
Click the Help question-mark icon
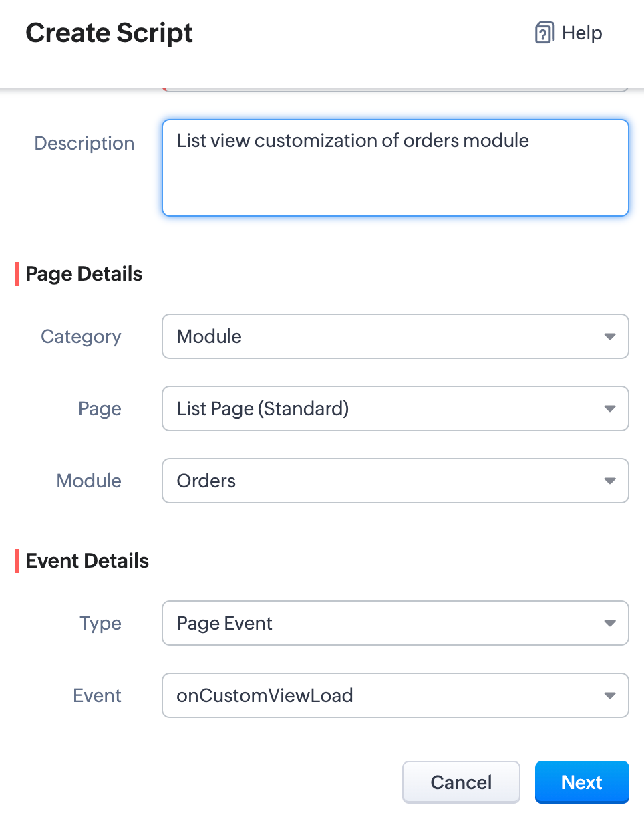tap(544, 33)
